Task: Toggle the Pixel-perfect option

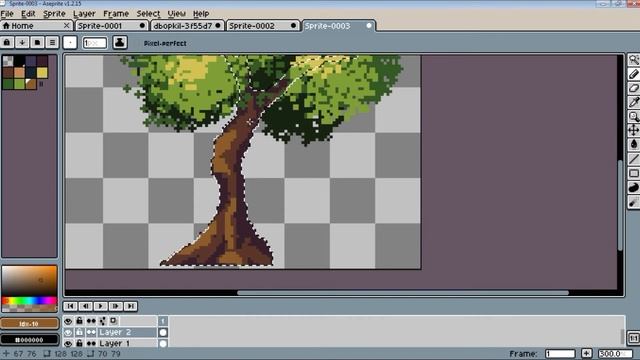Action: [165, 43]
